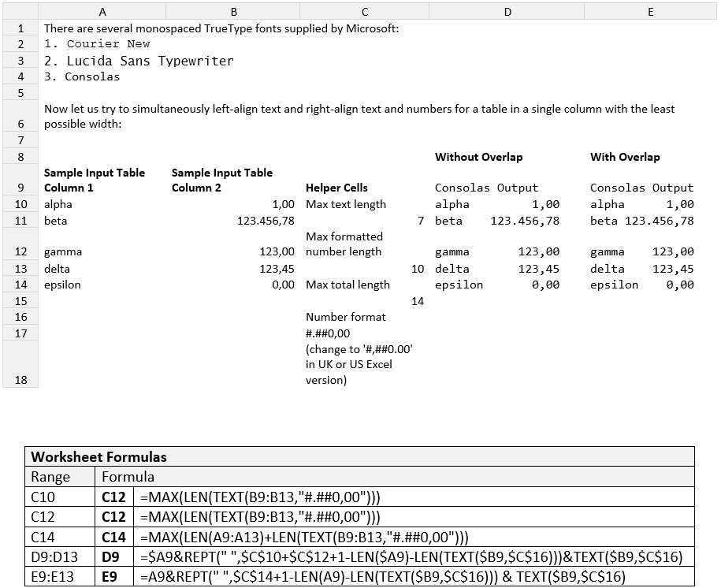Select row 18 header
Image resolution: width=721 pixels, height=588 pixels.
(20, 364)
